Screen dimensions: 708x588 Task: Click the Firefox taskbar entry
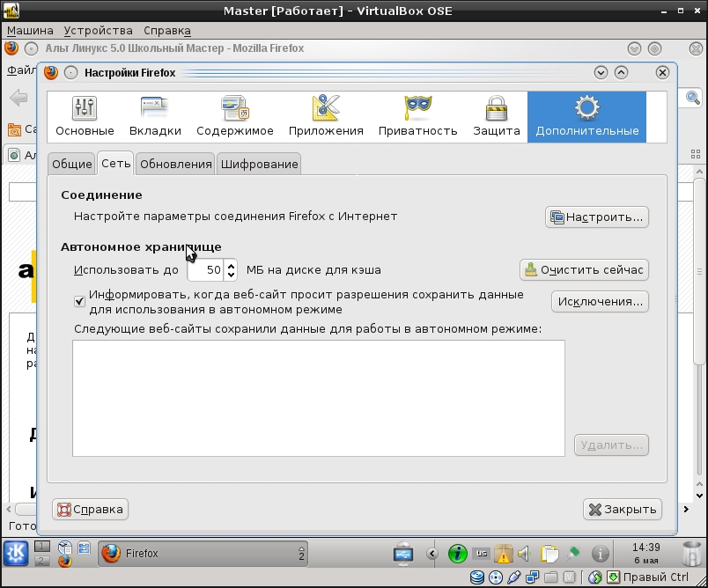point(203,554)
